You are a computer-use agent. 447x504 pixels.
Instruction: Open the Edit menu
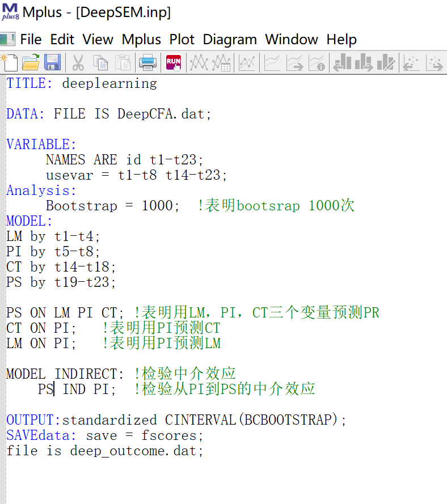[62, 40]
